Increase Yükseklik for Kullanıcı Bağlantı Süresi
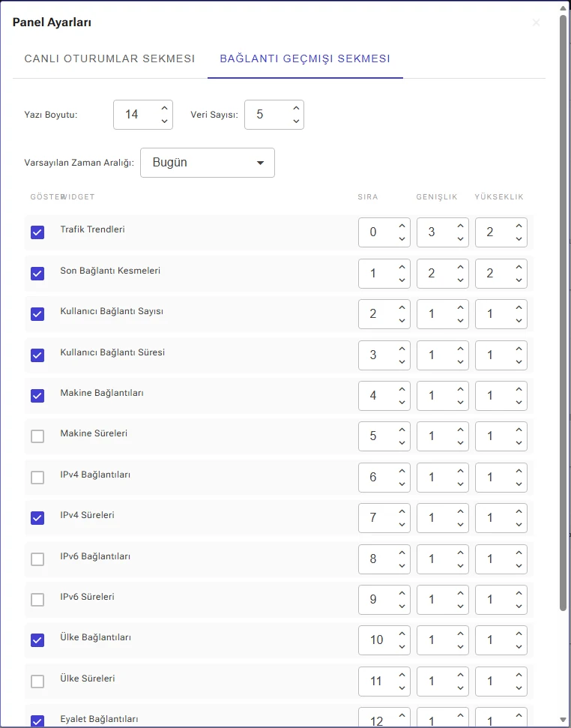 pyautogui.click(x=519, y=349)
